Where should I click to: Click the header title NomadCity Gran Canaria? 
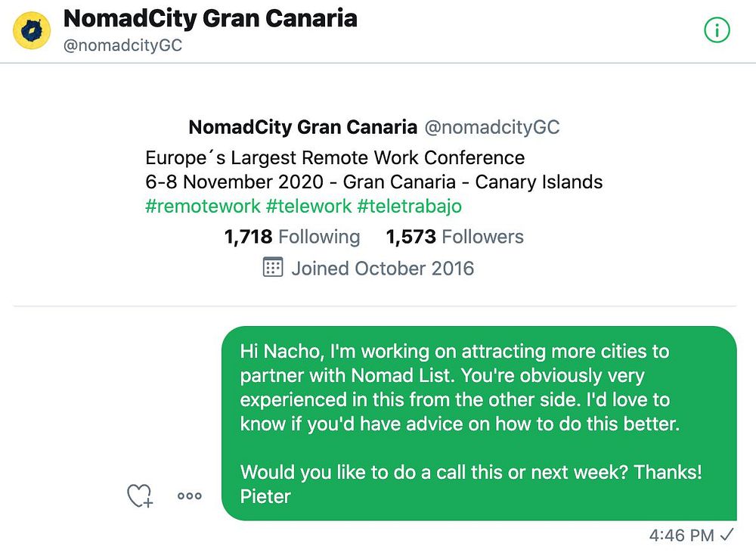click(x=210, y=18)
